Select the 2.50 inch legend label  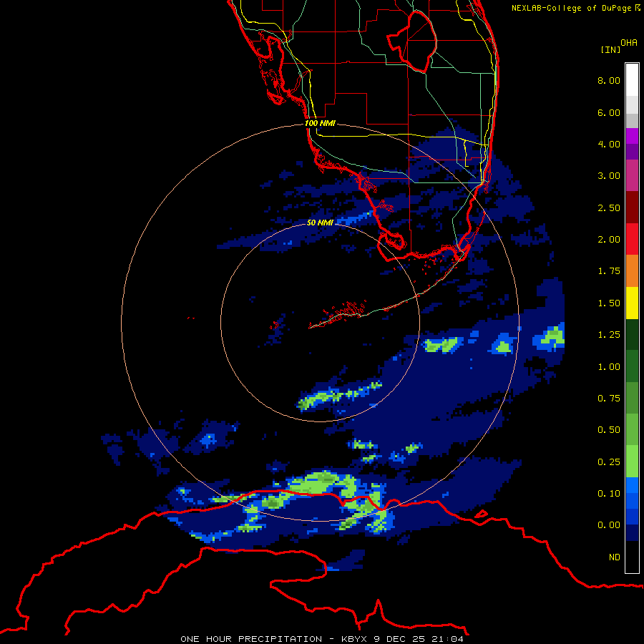[x=609, y=208]
